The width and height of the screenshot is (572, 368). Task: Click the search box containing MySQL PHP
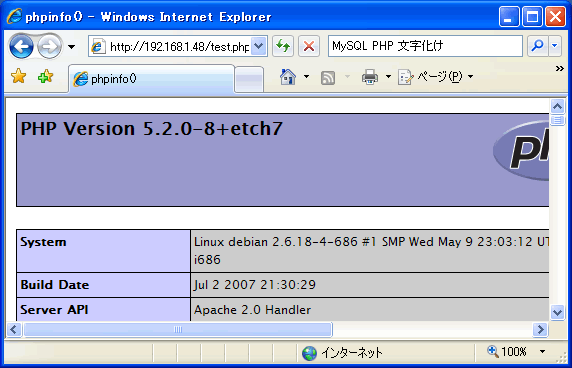(x=425, y=46)
